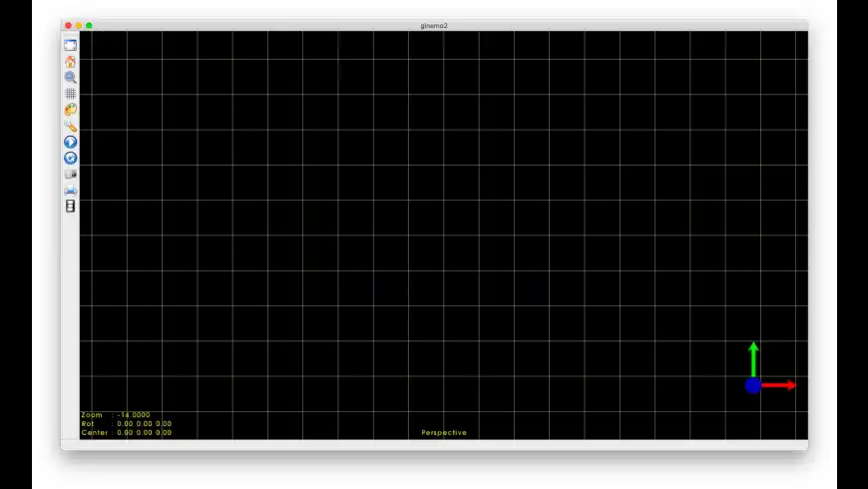Click the blue play arrow icon
The height and width of the screenshot is (489, 868).
pos(70,142)
